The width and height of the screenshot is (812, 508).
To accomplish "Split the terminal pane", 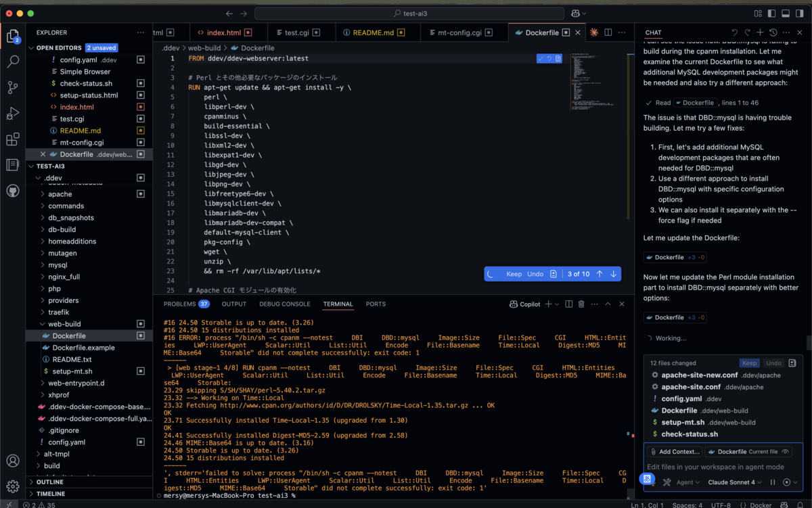I will point(569,304).
